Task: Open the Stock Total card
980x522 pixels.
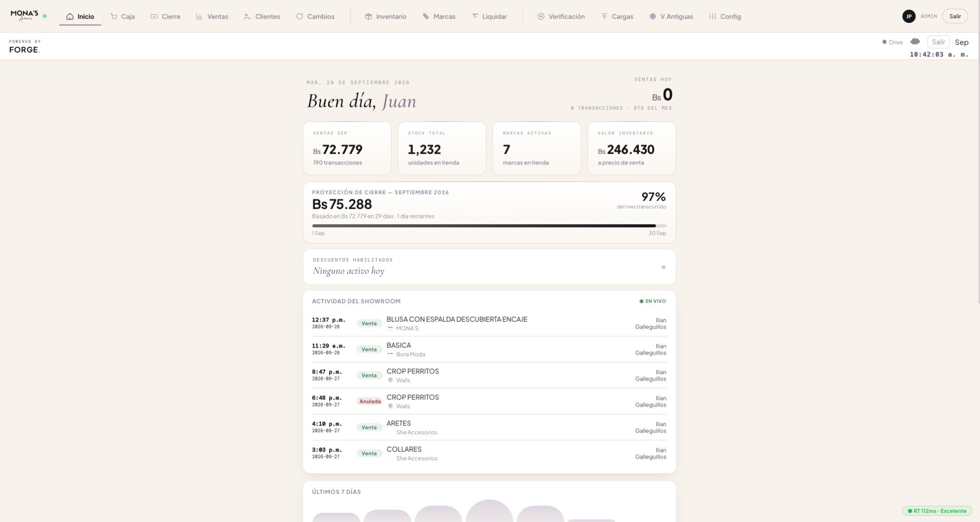Action: [x=442, y=149]
